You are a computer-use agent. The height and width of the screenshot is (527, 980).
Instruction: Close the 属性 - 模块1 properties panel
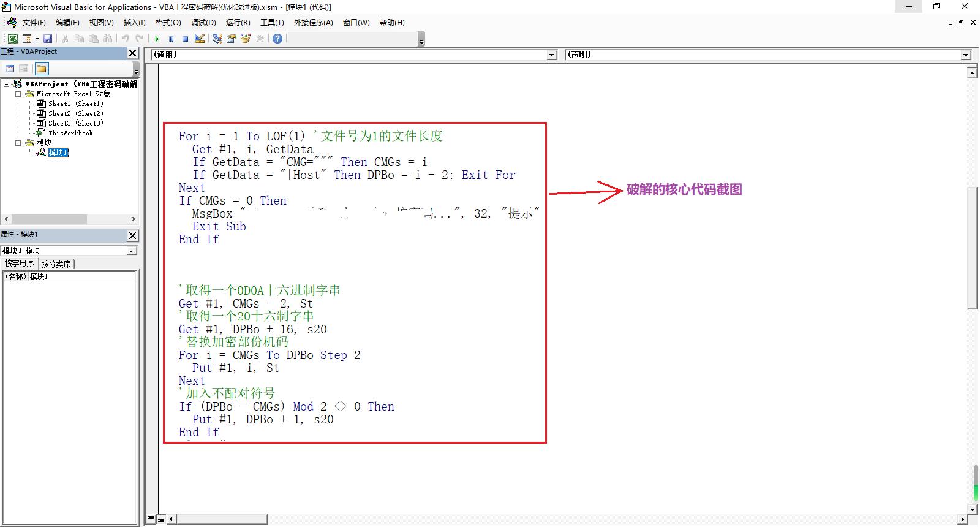click(132, 235)
